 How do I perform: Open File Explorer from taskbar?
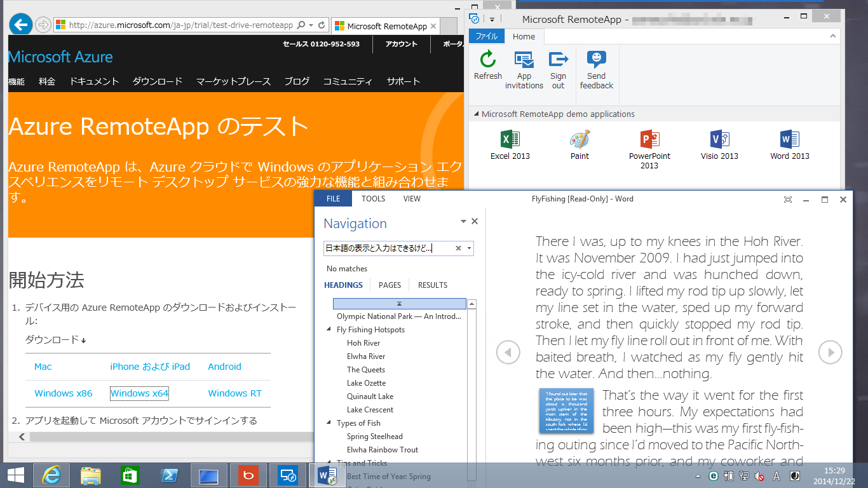tap(90, 475)
